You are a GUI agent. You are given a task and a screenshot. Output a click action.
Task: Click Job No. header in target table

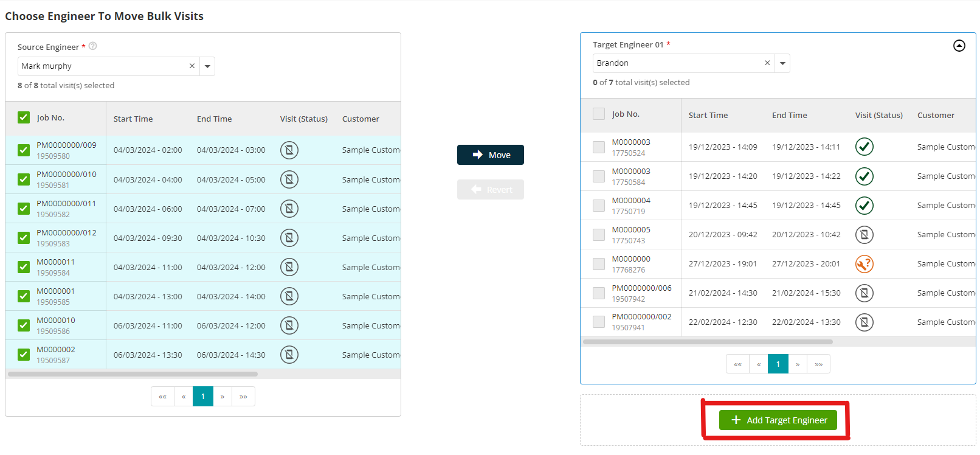tap(626, 114)
